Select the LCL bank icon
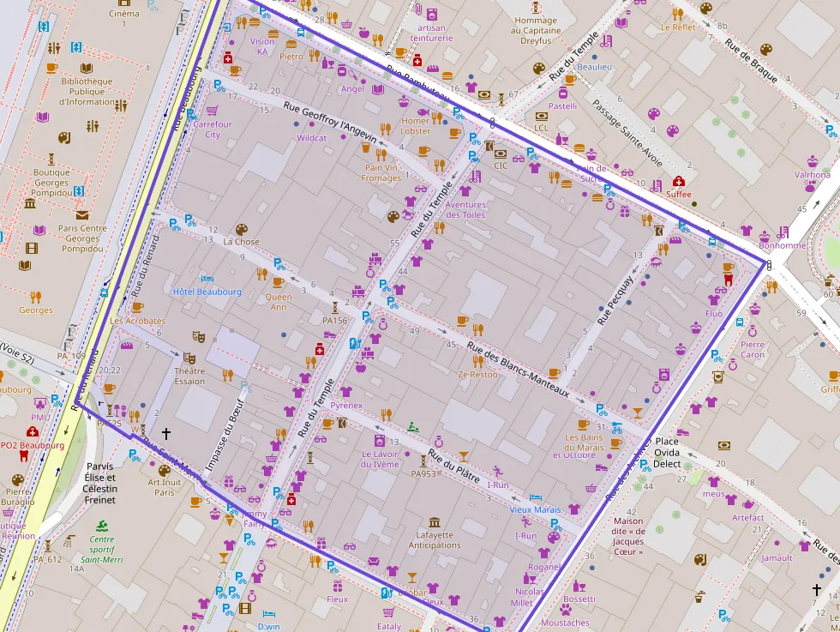Image resolution: width=840 pixels, height=632 pixels. click(x=541, y=116)
